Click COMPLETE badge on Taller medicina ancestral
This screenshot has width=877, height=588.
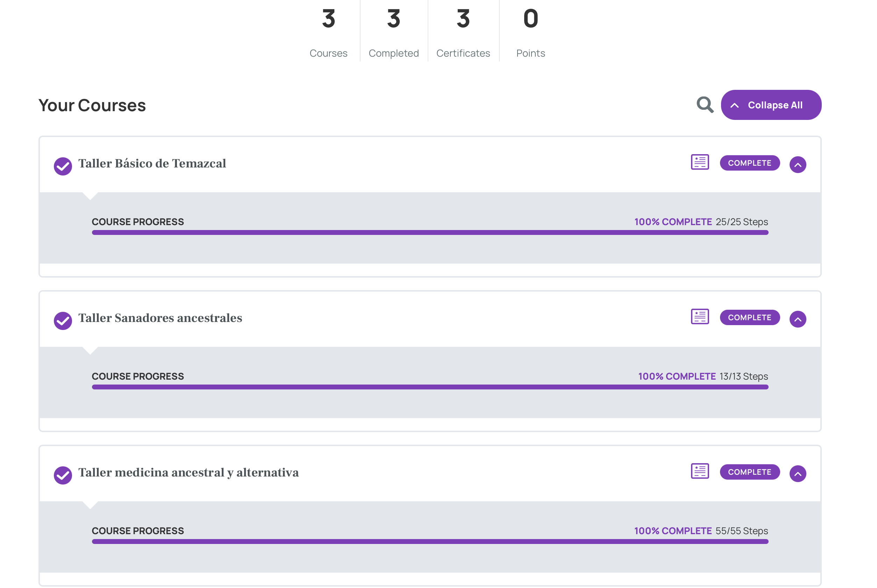tap(749, 472)
